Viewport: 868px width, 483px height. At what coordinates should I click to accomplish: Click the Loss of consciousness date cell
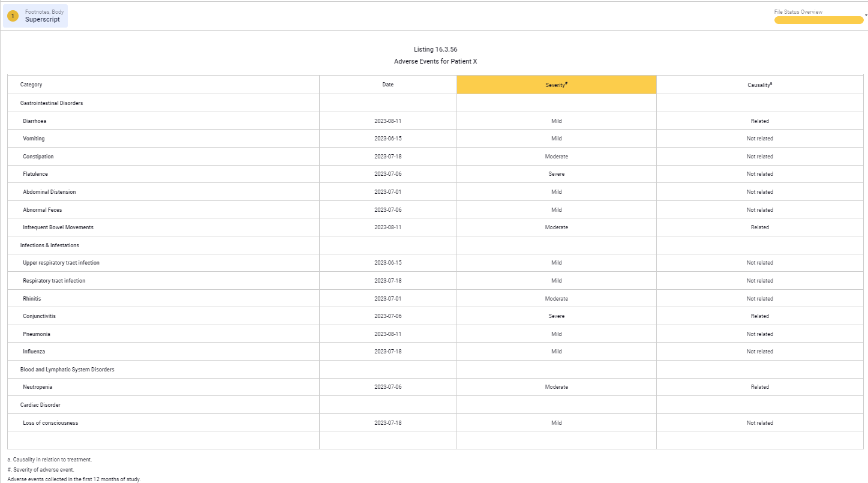[388, 423]
